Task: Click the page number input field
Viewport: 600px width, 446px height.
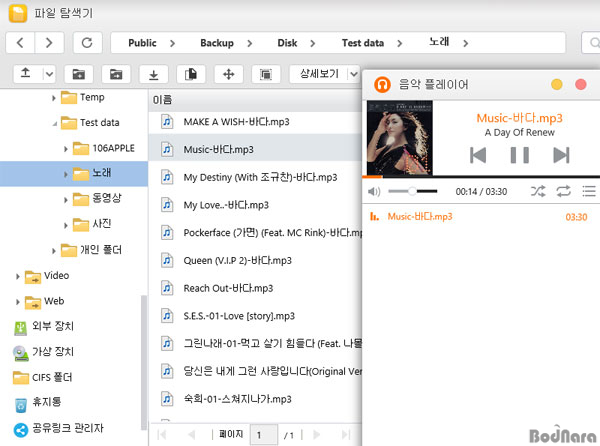Action: (x=264, y=435)
